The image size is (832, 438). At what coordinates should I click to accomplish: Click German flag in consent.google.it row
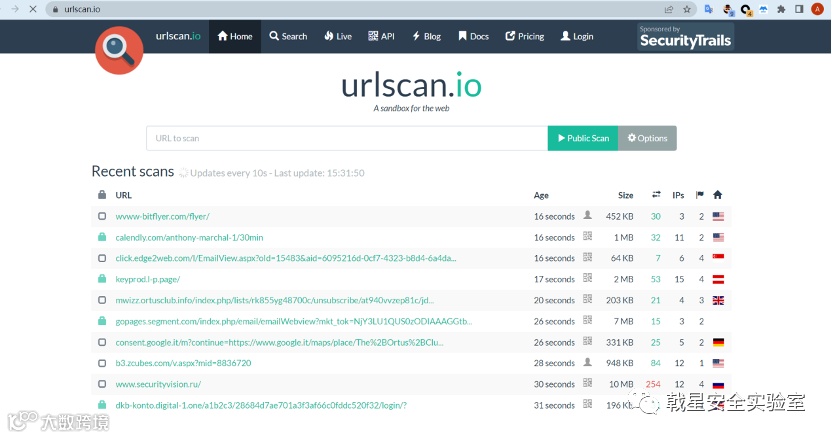point(718,342)
